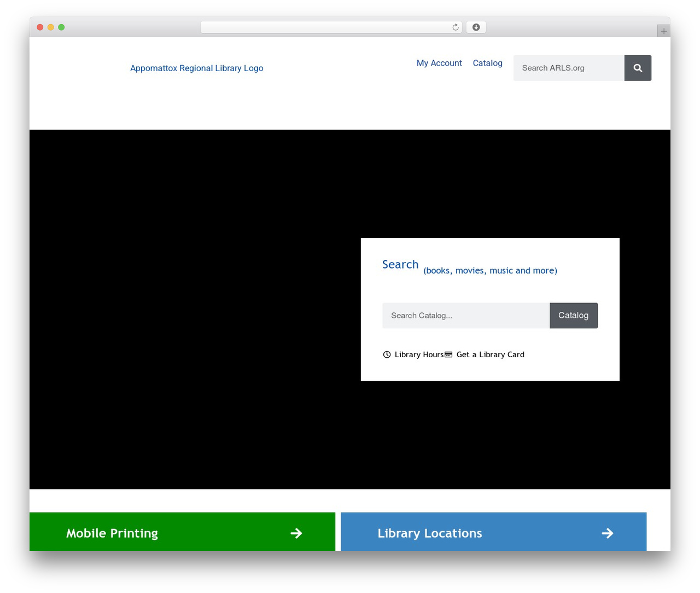Screen dimensions: 700x593
Task: Click the magnifying glass search icon button
Action: tap(638, 68)
